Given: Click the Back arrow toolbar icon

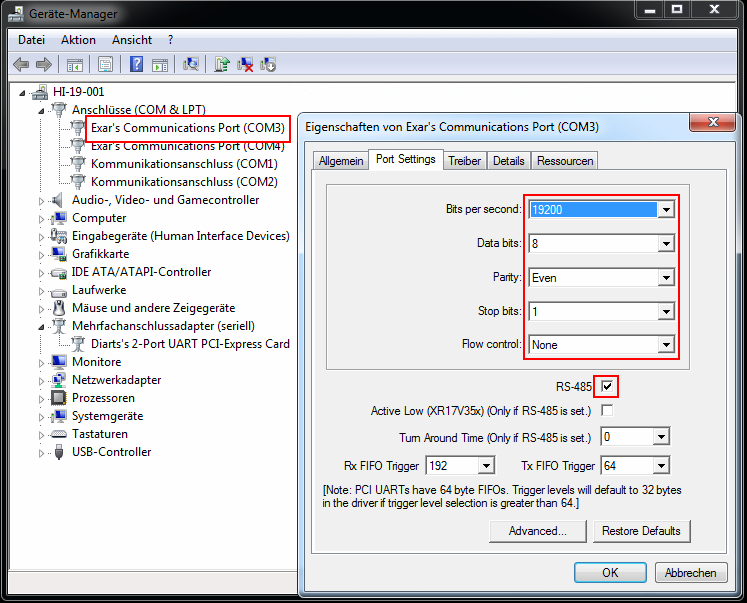Looking at the screenshot, I should click(20, 64).
